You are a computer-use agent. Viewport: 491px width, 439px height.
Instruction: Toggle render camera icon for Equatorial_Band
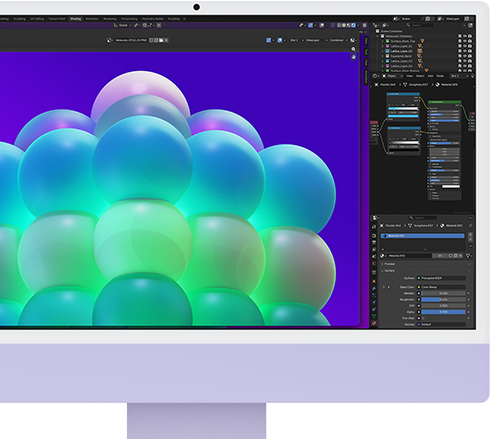[470, 56]
